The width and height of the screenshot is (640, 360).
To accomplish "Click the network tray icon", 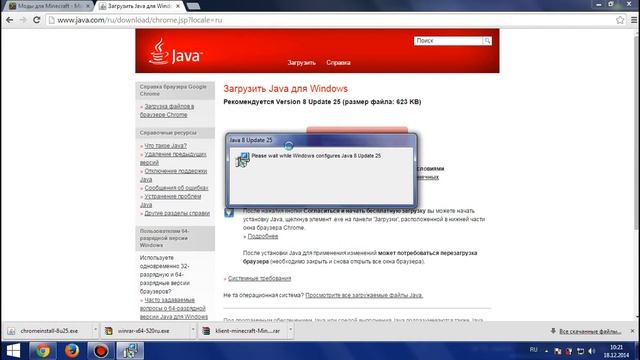I will tap(580, 351).
